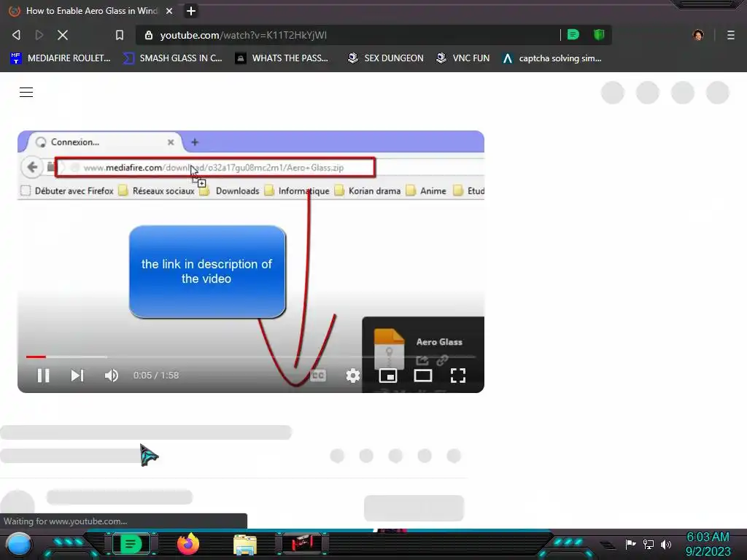Open the green chat extension icon in address bar
Image resolution: width=747 pixels, height=560 pixels.
coord(573,34)
